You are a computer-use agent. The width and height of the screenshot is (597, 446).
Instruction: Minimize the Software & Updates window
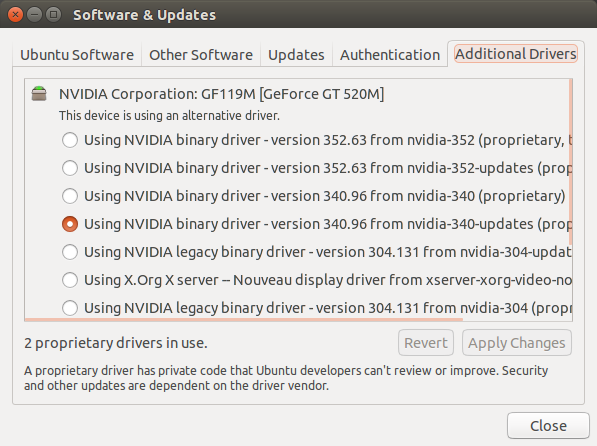point(34,15)
